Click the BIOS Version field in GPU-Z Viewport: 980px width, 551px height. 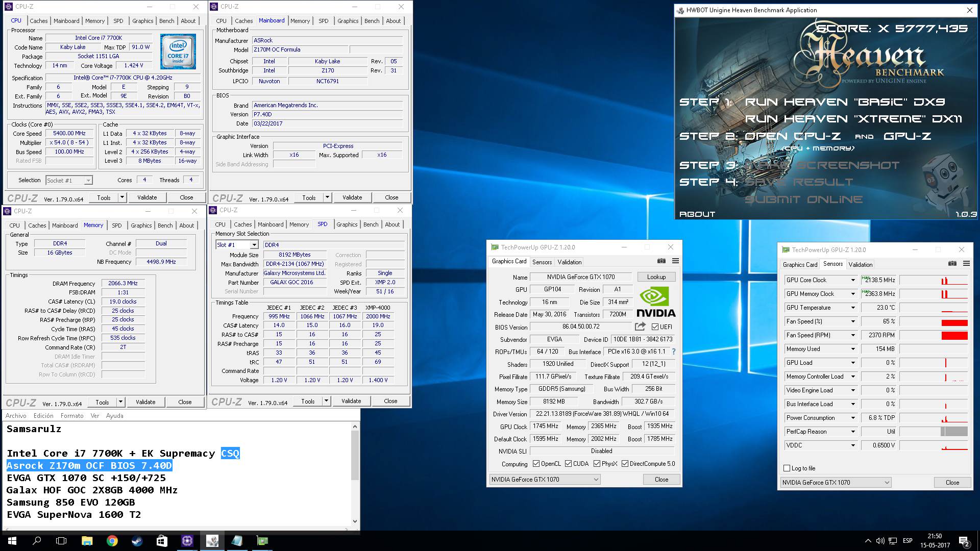point(581,327)
